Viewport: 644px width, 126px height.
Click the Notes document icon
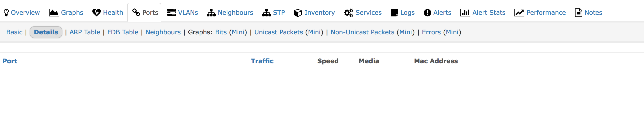pyautogui.click(x=579, y=12)
